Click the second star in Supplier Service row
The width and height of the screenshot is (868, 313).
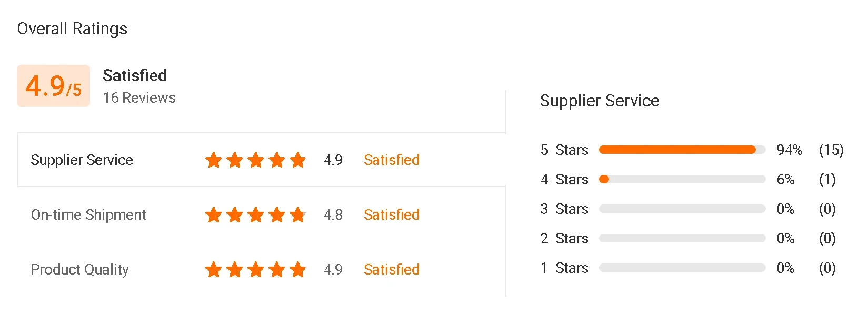click(x=235, y=160)
